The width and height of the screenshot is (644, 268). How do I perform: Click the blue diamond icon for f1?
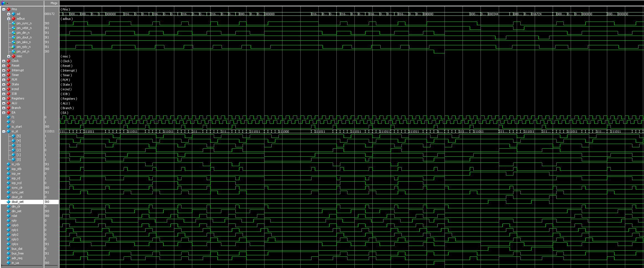tap(8, 117)
